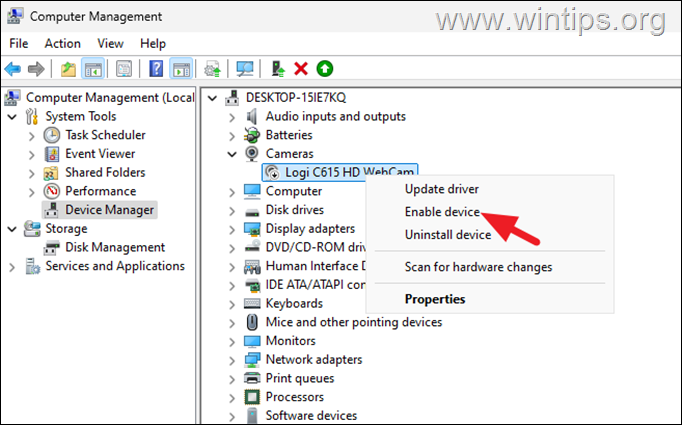Collapse the System Tools node
The height and width of the screenshot is (425, 682).
[x=12, y=117]
